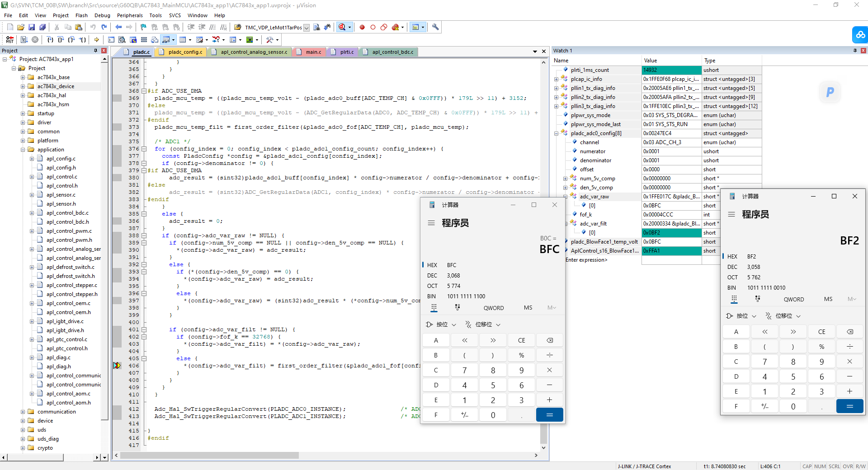Viewport: 868px width, 470px height.
Task: Expand the plcap_ic_info watch entry
Action: pos(556,79)
